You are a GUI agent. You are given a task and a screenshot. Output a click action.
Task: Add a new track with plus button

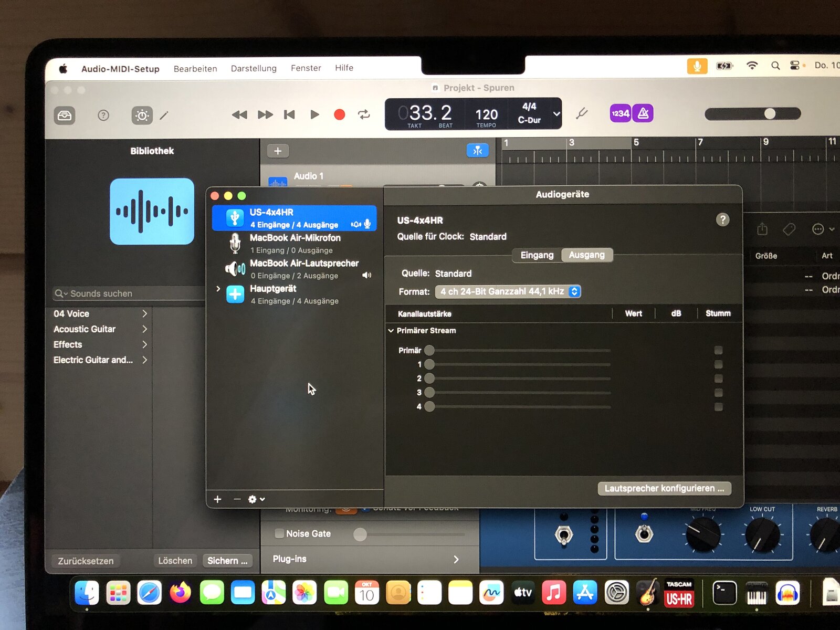(278, 151)
